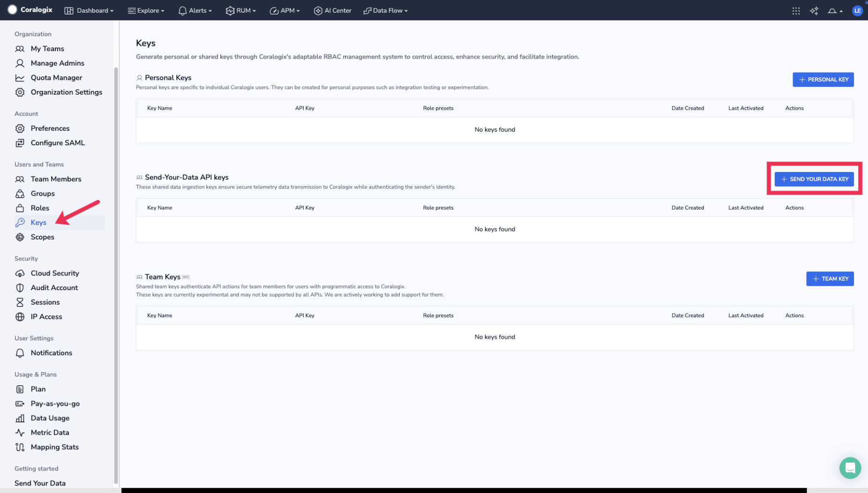
Task: Open AI Center from the top menu
Action: point(333,10)
